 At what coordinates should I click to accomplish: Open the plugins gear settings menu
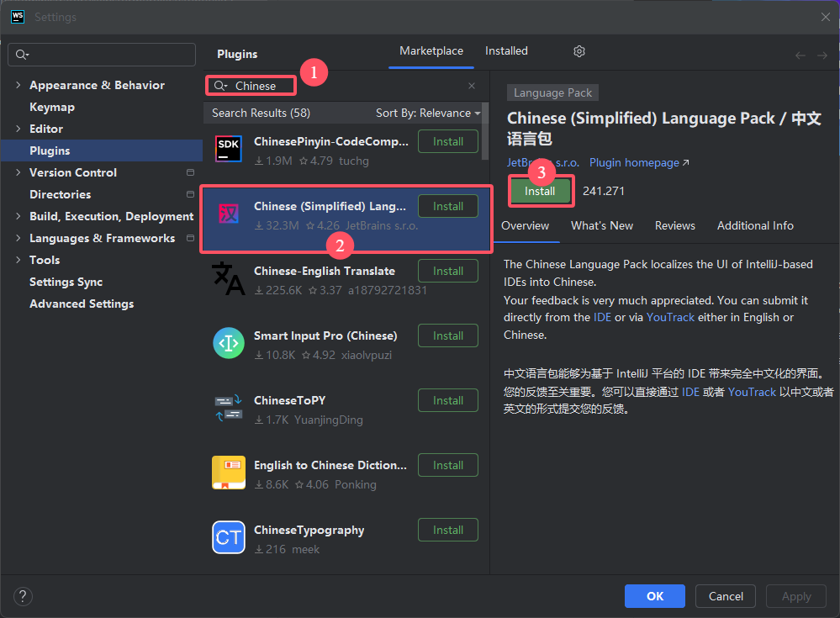coord(579,51)
